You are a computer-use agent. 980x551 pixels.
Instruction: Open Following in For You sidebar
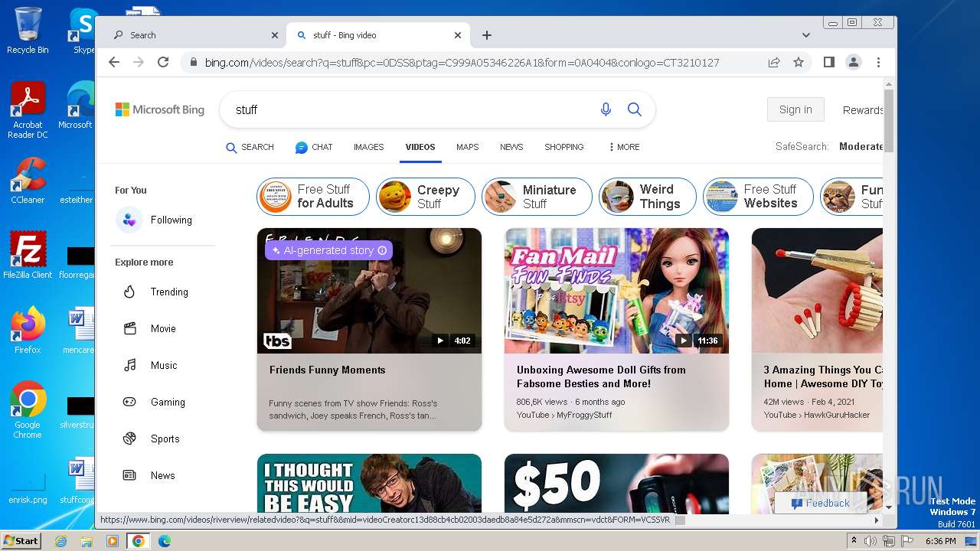click(x=154, y=220)
